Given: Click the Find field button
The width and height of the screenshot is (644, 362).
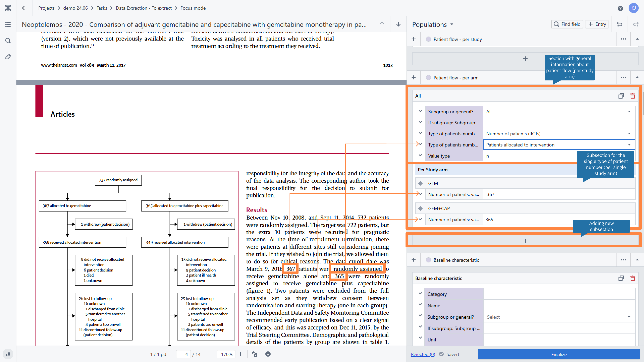Looking at the screenshot, I should (x=567, y=24).
